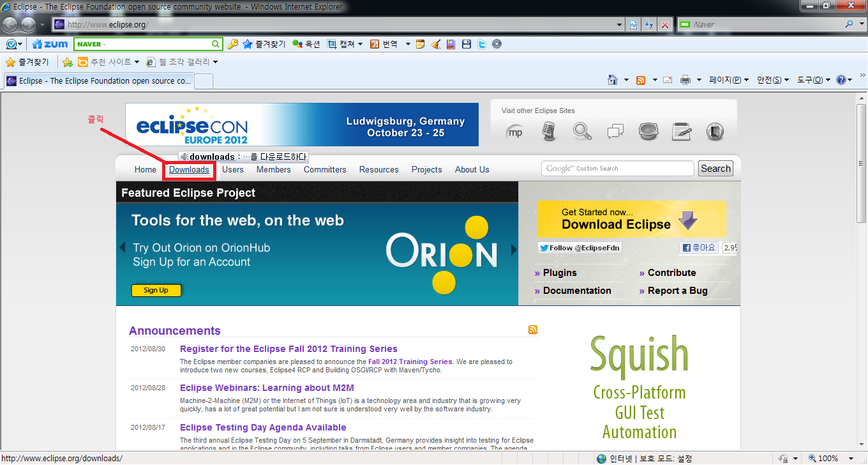Go to the Committers navigation item
The height and width of the screenshot is (465, 868).
click(x=325, y=170)
